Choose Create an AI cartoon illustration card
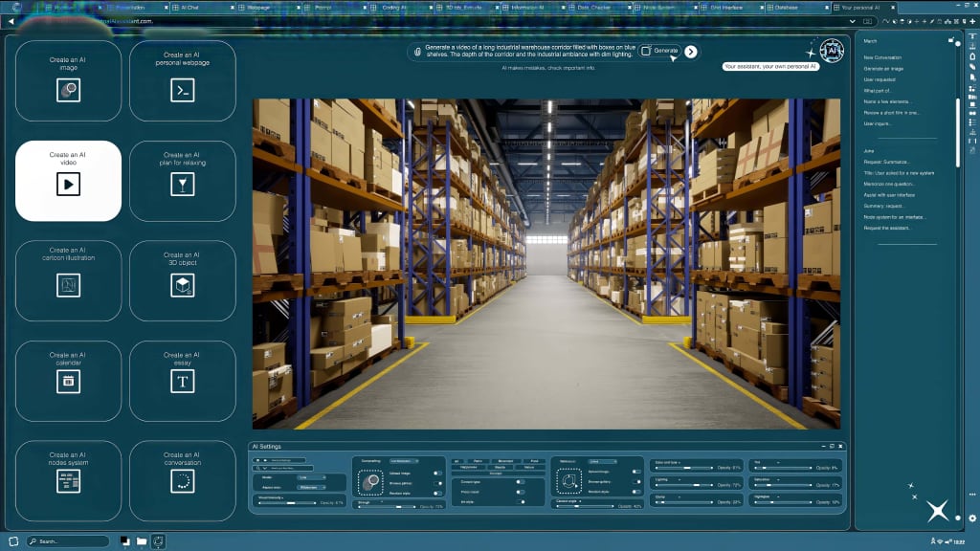The image size is (980, 551). [68, 280]
